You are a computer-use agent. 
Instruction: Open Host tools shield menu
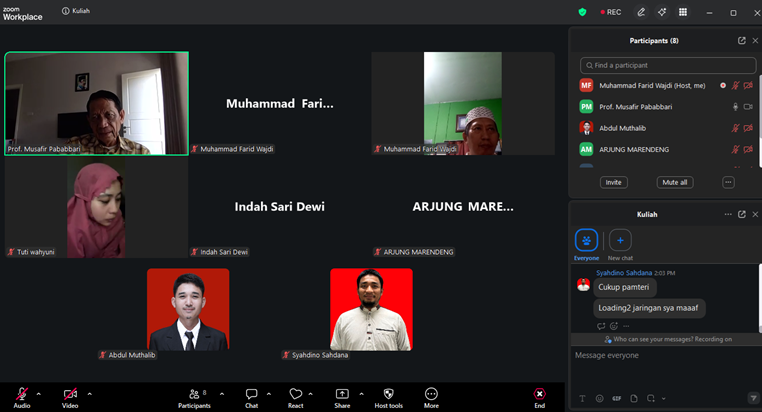[x=389, y=398]
